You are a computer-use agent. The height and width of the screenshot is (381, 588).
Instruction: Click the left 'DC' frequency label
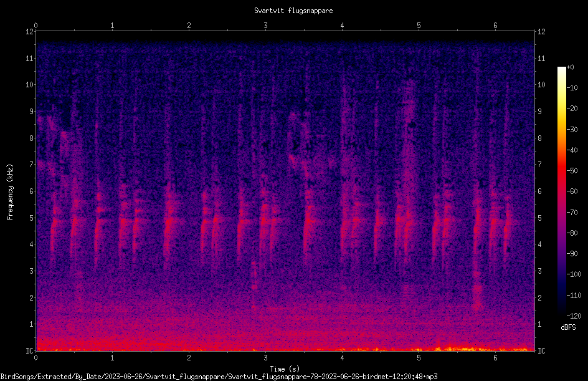29,350
